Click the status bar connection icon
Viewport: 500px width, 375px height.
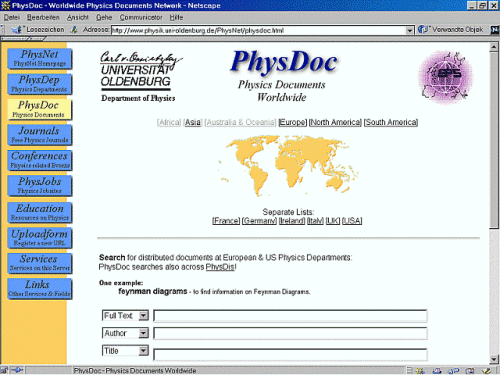click(x=17, y=370)
